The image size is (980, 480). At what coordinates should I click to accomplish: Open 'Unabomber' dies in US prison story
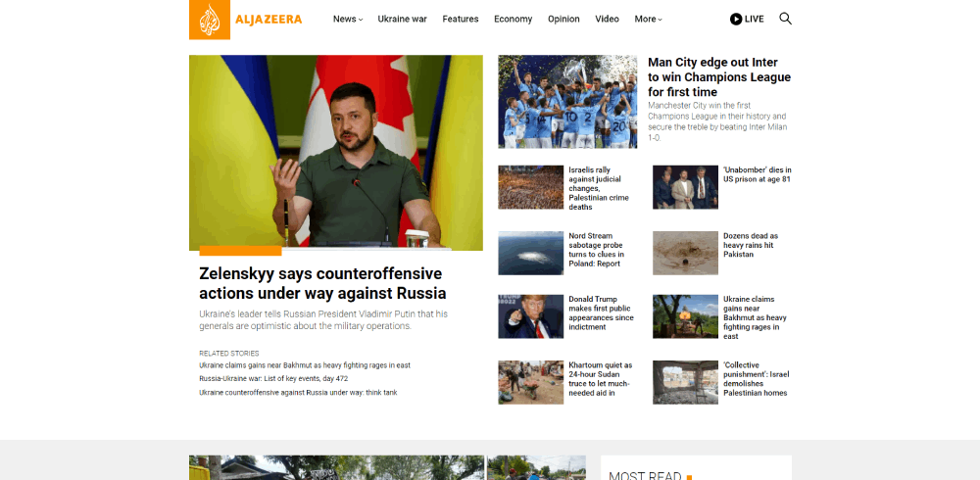[x=758, y=174]
